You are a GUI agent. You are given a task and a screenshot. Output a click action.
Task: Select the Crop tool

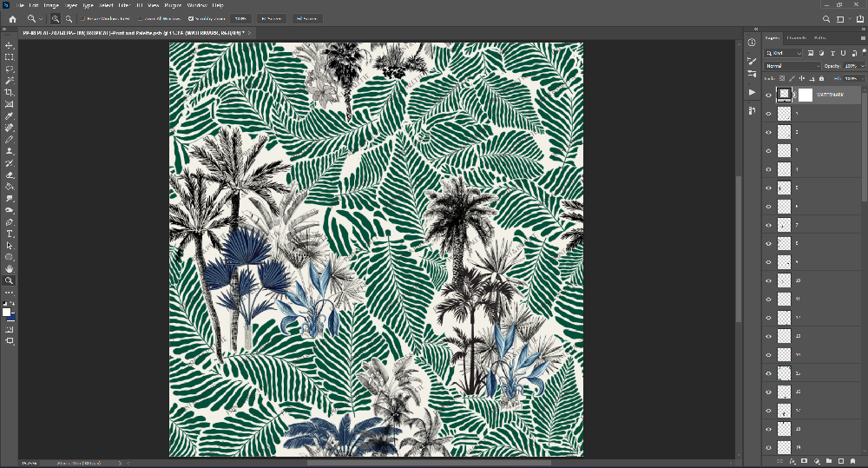[x=10, y=93]
